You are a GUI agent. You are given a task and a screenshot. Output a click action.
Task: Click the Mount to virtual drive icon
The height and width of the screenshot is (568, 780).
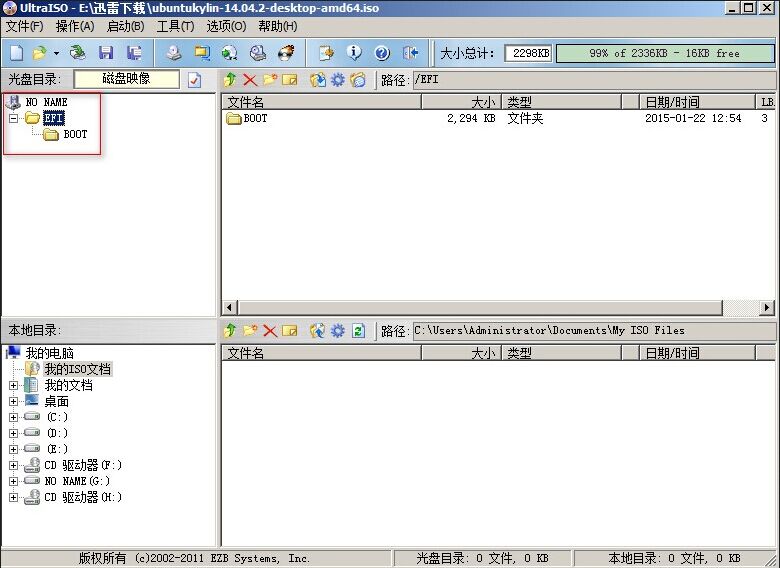coord(258,53)
